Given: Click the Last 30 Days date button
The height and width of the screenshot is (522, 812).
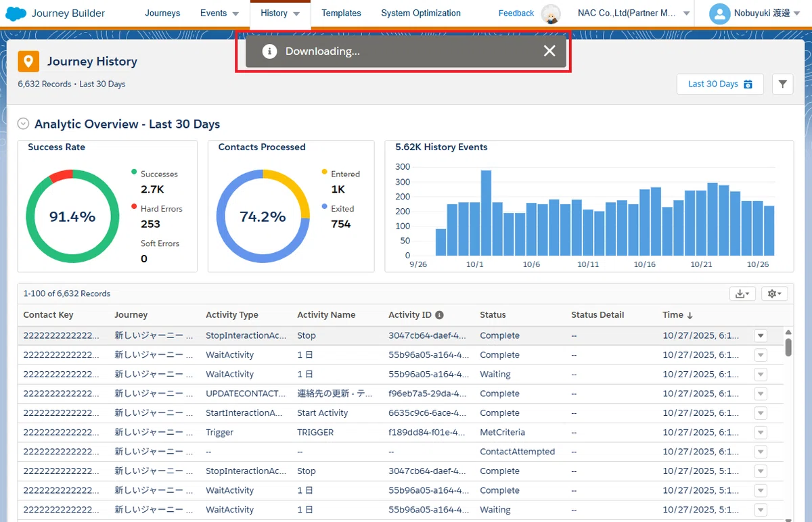Looking at the screenshot, I should coord(720,84).
